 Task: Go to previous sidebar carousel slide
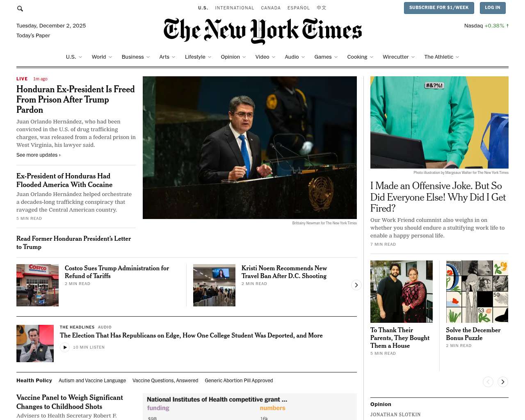click(488, 382)
